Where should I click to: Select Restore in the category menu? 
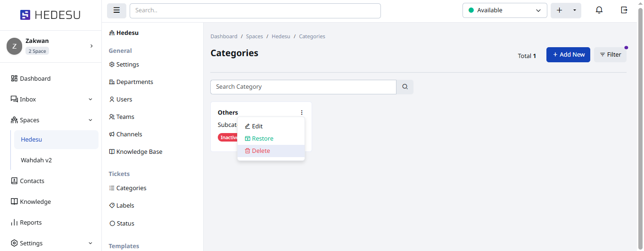(x=262, y=139)
